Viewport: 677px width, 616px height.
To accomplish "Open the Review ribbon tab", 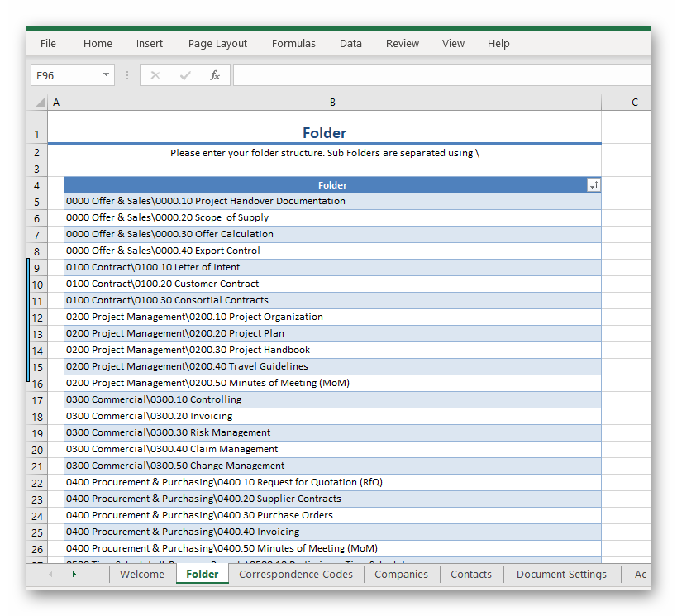I will (x=402, y=43).
